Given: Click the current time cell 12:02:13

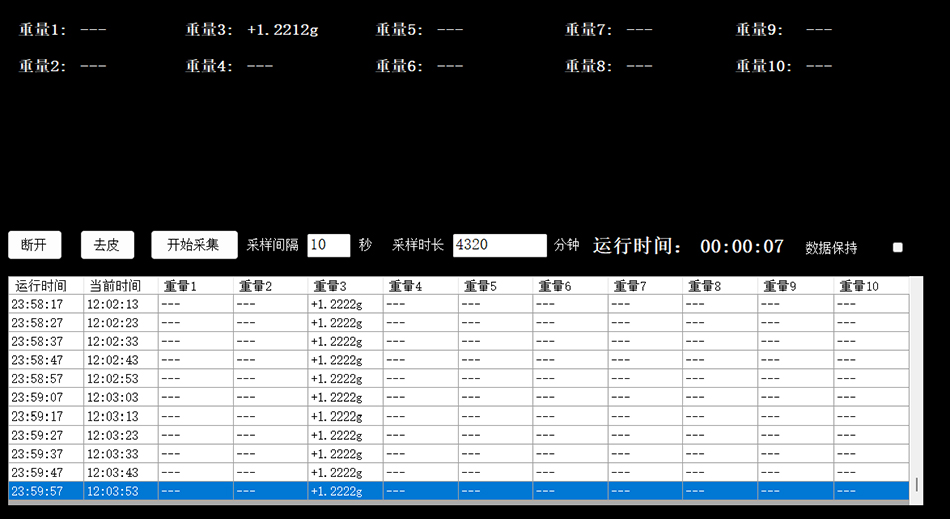Looking at the screenshot, I should click(x=121, y=304).
